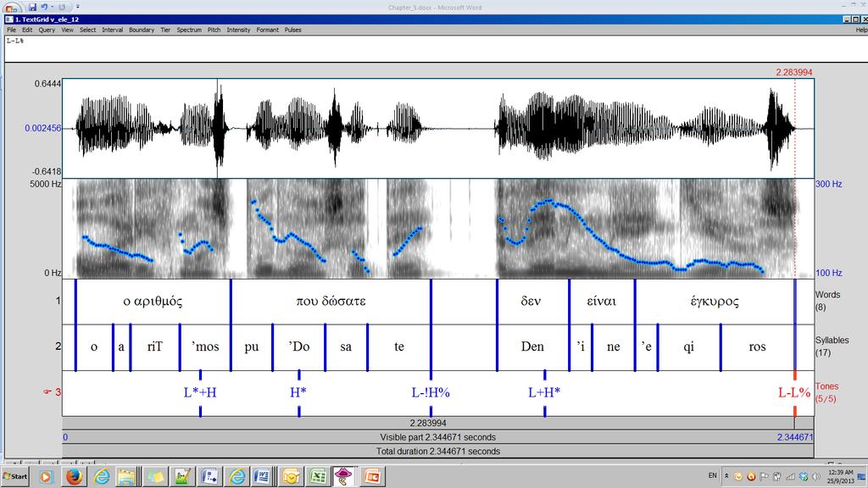The width and height of the screenshot is (868, 488).
Task: Open the Boundary menu
Action: pos(142,30)
